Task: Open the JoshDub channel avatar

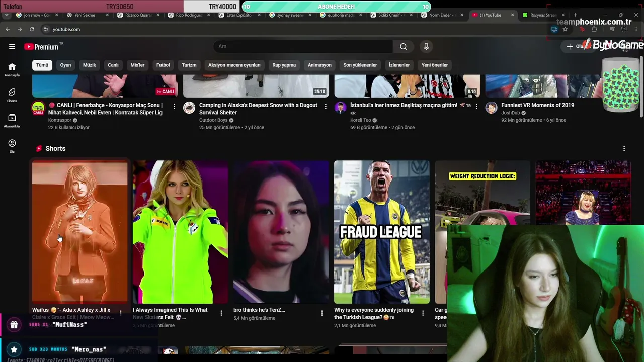Action: click(492, 108)
